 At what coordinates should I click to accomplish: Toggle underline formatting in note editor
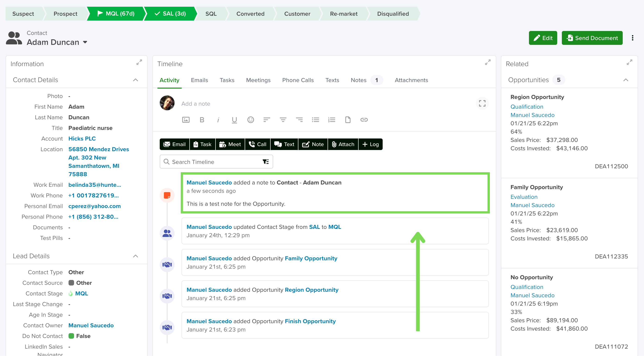234,120
